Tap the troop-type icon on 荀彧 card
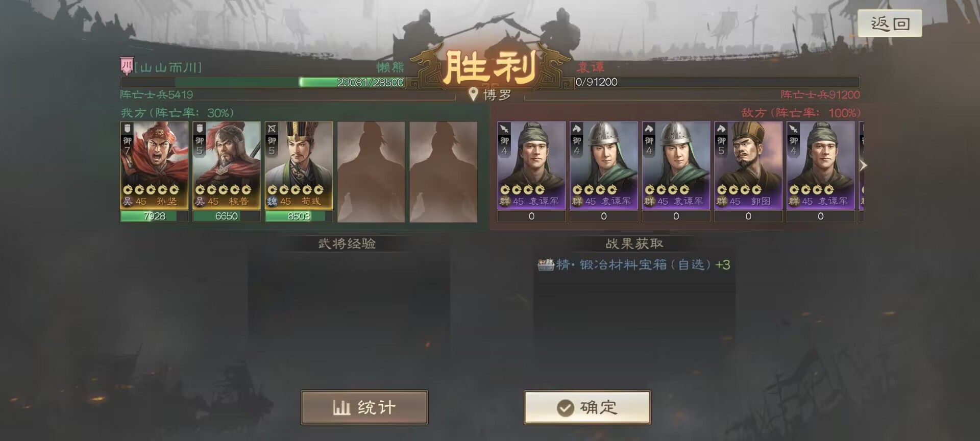Image resolution: width=980 pixels, height=441 pixels. pyautogui.click(x=272, y=129)
